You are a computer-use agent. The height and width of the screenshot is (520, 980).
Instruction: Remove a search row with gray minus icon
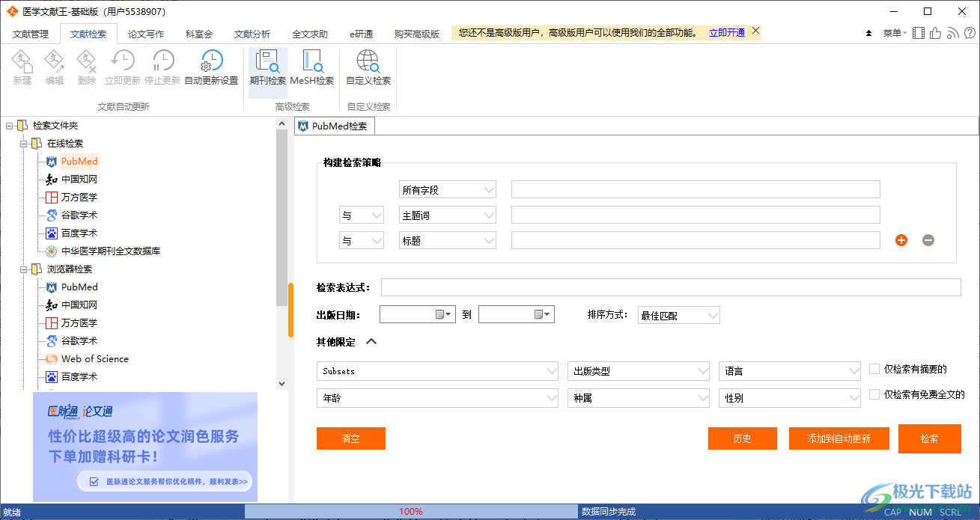(928, 240)
